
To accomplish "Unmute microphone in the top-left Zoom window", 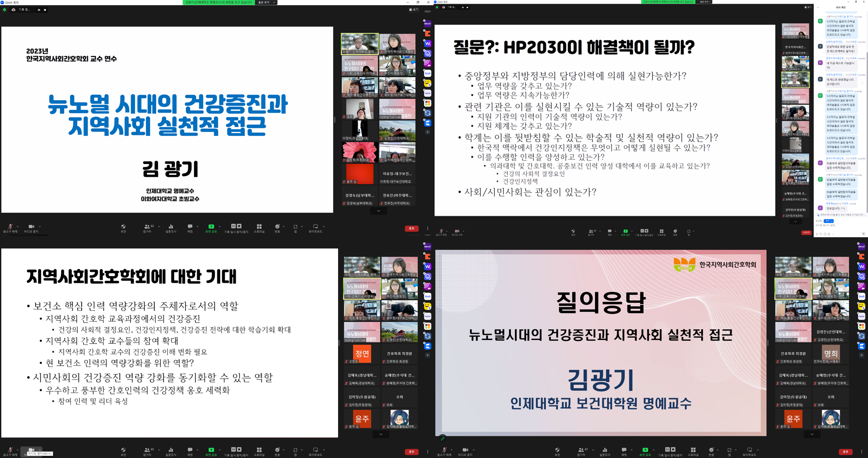I will click(x=10, y=227).
